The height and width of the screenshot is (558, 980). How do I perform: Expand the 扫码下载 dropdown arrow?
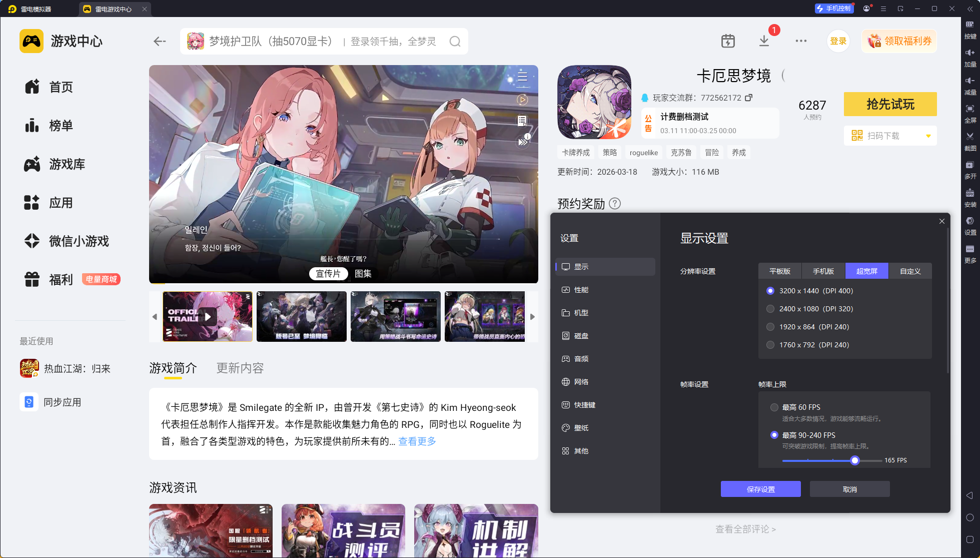click(x=928, y=136)
